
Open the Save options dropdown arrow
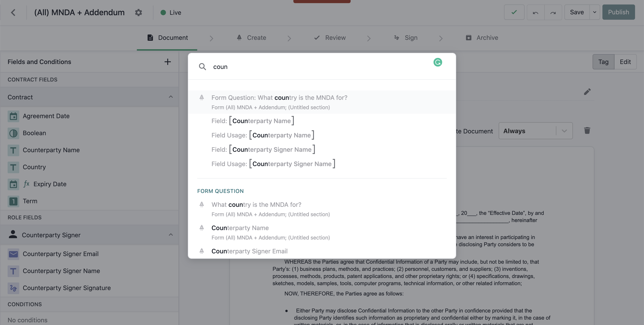point(595,12)
